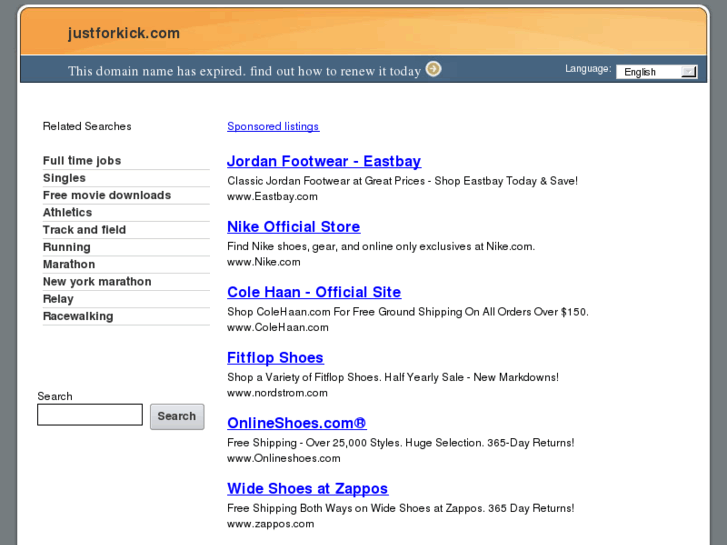Select Singles related search
This screenshot has width=727, height=545.
coord(64,178)
